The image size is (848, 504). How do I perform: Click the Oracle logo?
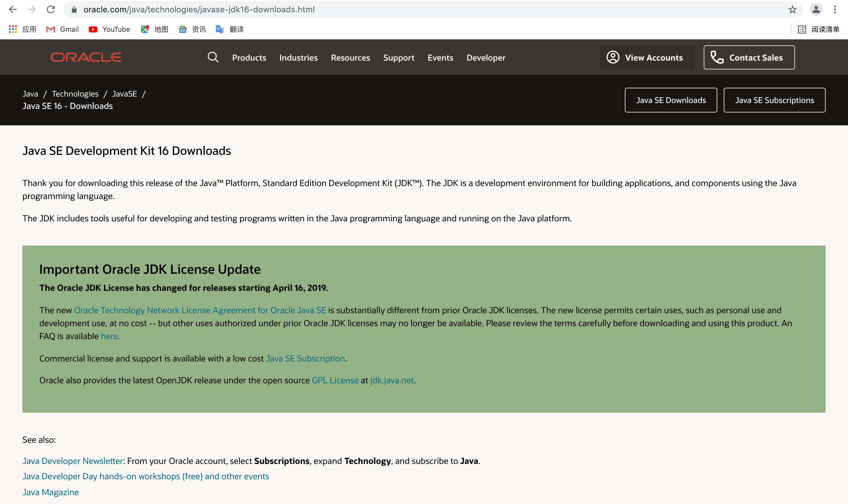(x=86, y=57)
